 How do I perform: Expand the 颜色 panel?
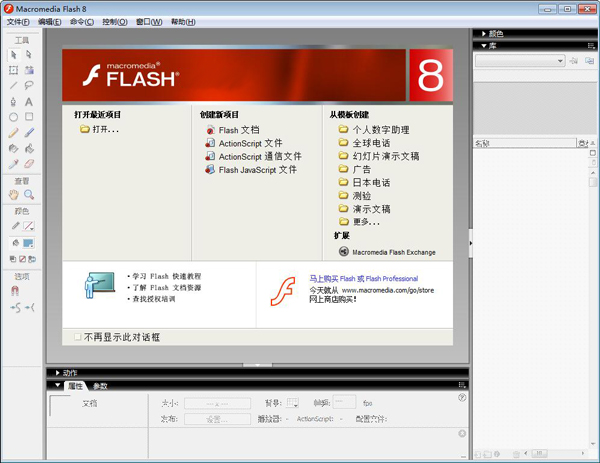[x=484, y=34]
